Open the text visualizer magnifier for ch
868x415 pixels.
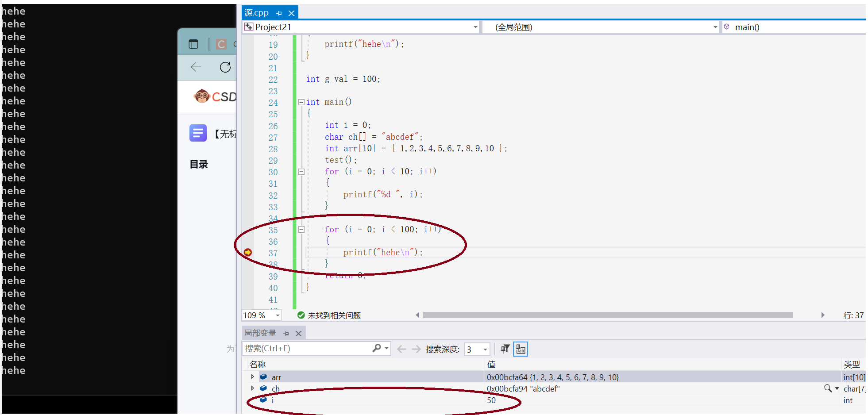click(828, 388)
